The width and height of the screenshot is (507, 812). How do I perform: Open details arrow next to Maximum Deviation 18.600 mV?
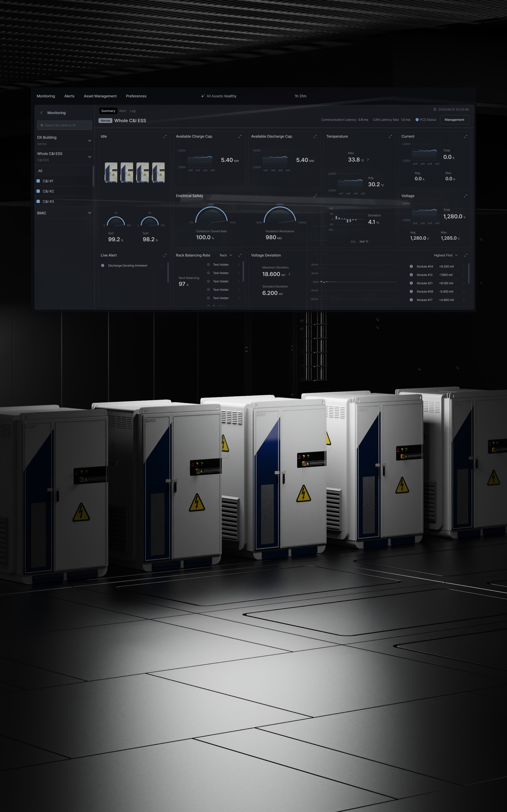tap(289, 274)
